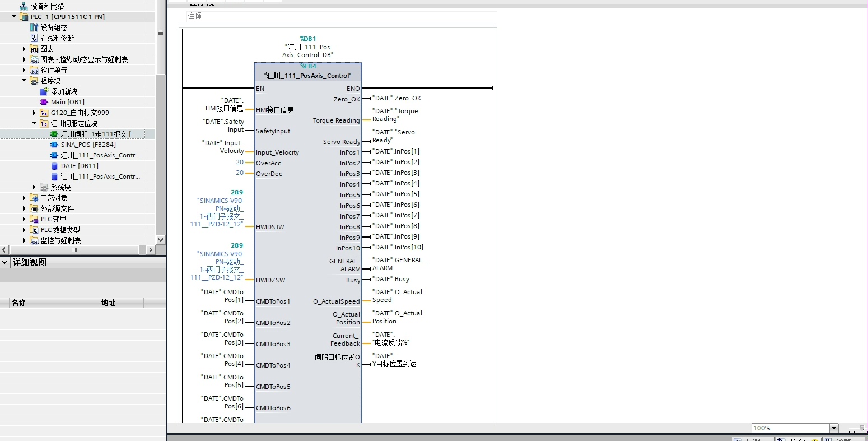Click the 监控与强制表 watch tables icon
The height and width of the screenshot is (441, 868).
pyautogui.click(x=34, y=240)
